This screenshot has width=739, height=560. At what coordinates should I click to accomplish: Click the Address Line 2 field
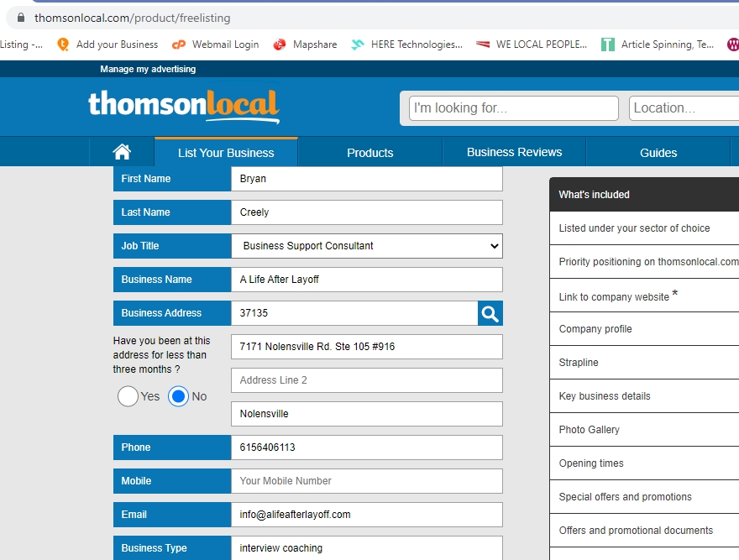(x=367, y=380)
